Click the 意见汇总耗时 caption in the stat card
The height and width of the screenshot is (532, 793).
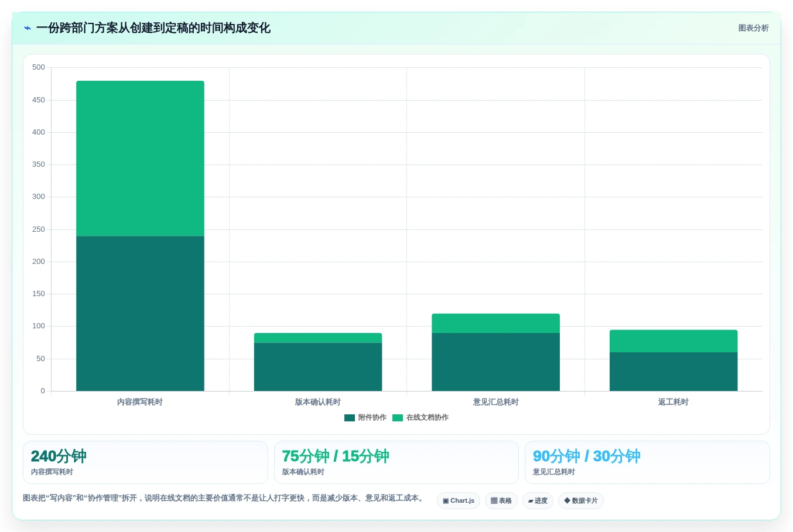554,472
